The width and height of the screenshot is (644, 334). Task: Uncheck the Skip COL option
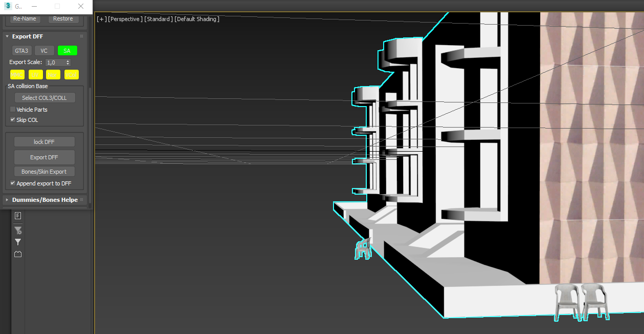click(x=13, y=120)
